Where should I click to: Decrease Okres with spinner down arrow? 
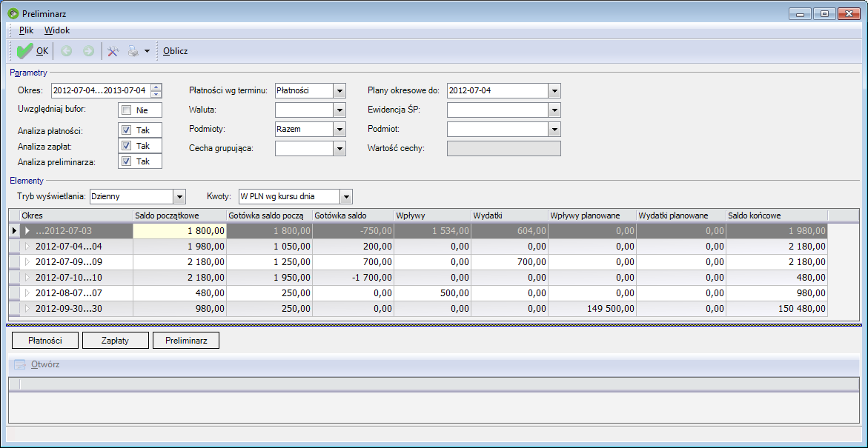tap(156, 93)
